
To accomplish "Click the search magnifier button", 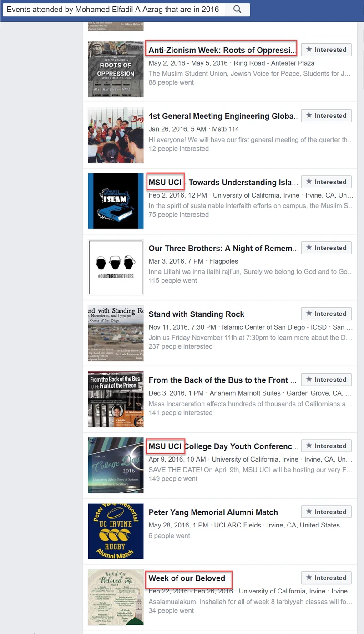I will pyautogui.click(x=238, y=10).
